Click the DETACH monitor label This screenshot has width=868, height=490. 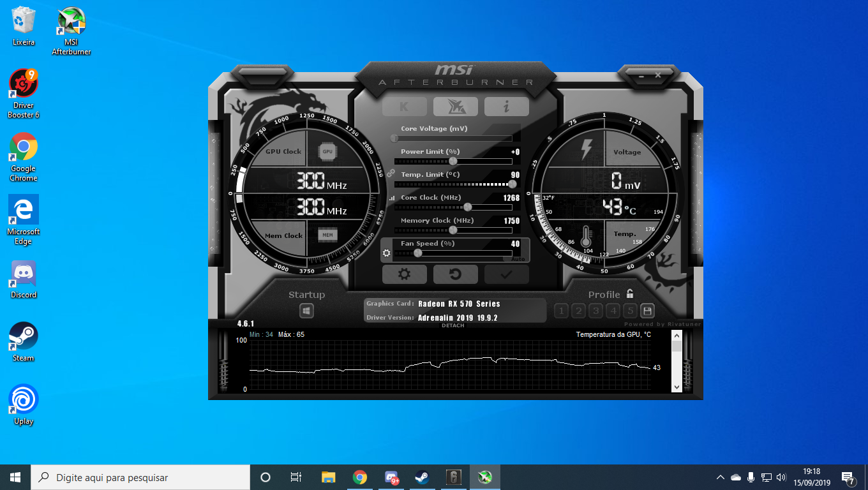coord(453,325)
